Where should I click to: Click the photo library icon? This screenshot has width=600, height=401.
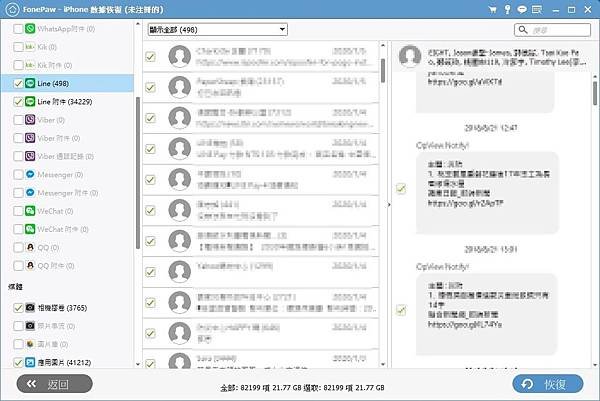pyautogui.click(x=30, y=344)
